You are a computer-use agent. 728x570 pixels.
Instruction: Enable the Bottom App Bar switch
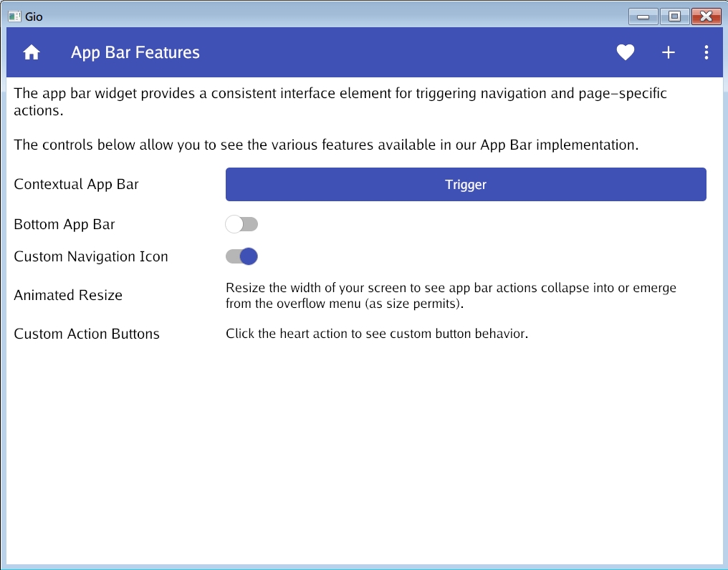[241, 224]
